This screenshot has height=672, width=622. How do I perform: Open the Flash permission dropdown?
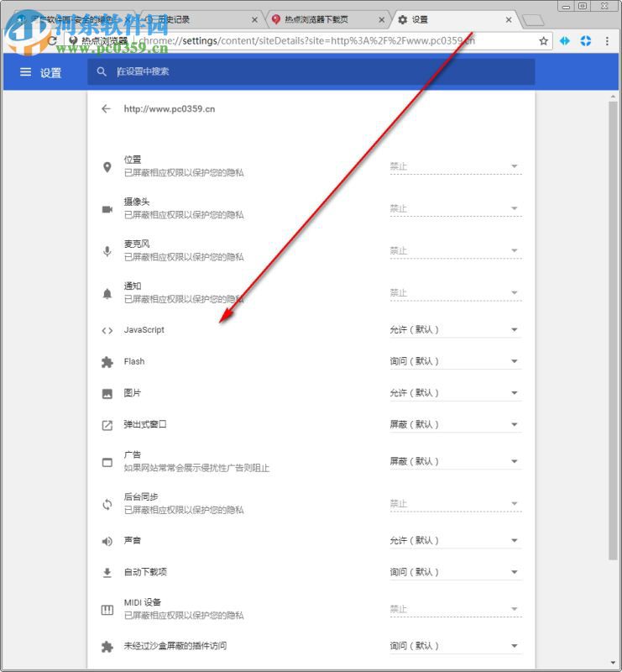(455, 361)
